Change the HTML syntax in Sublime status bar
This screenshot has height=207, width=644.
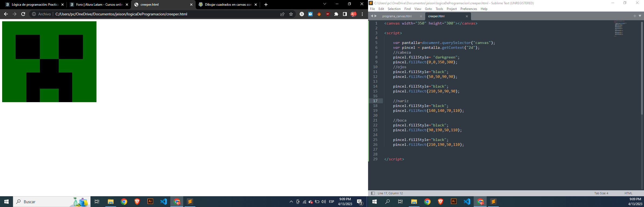(628, 193)
